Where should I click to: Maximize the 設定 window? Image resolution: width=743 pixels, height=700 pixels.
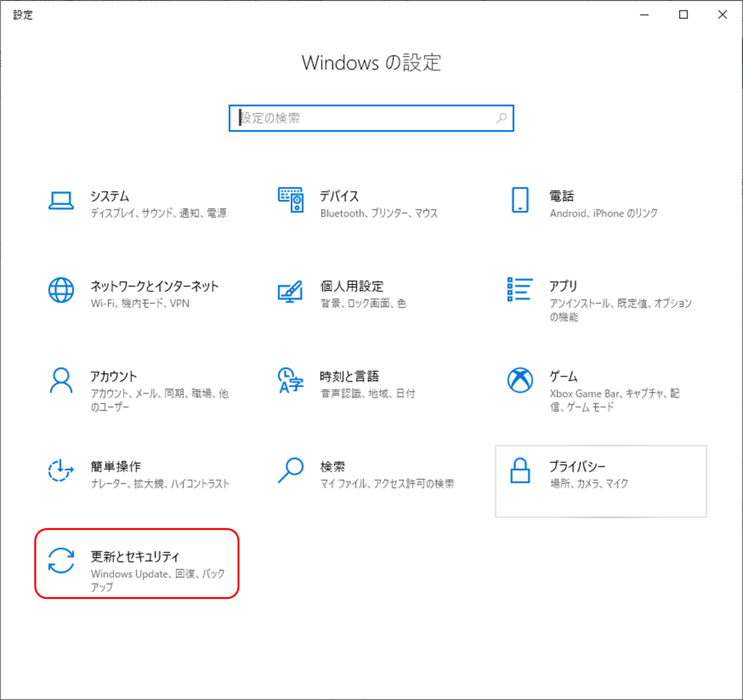(x=684, y=15)
